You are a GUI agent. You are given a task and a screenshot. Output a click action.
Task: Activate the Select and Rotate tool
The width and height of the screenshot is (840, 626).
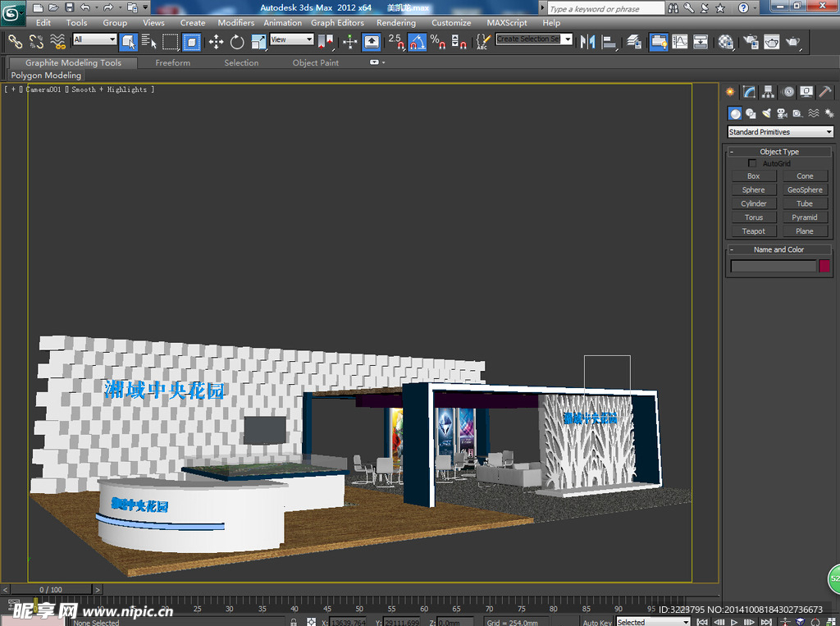tap(237, 42)
